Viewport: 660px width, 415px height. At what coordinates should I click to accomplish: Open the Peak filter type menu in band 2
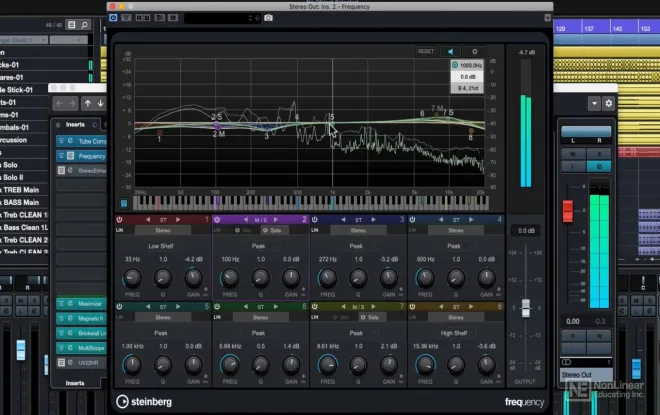[259, 246]
